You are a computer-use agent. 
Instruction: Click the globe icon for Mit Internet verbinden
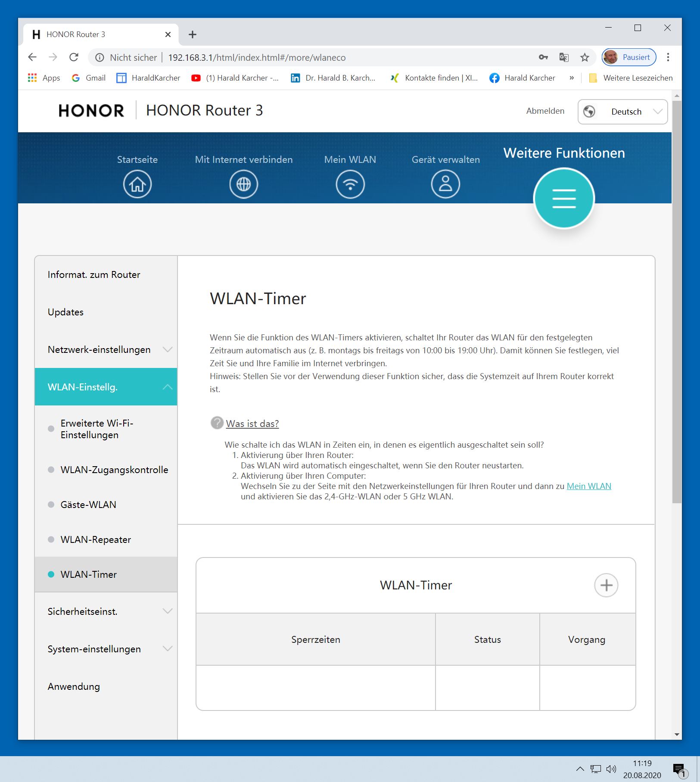[x=244, y=184]
